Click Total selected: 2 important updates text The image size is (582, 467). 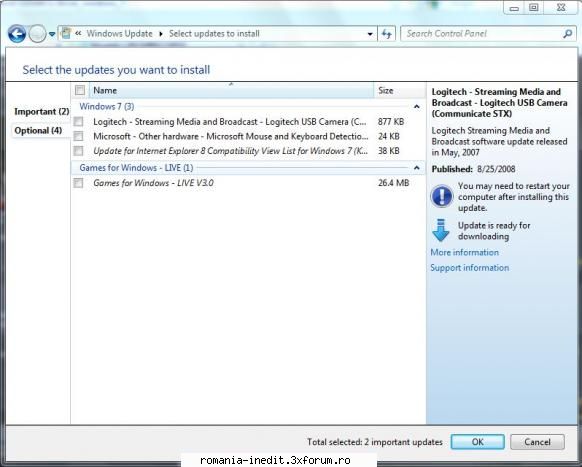coord(375,442)
